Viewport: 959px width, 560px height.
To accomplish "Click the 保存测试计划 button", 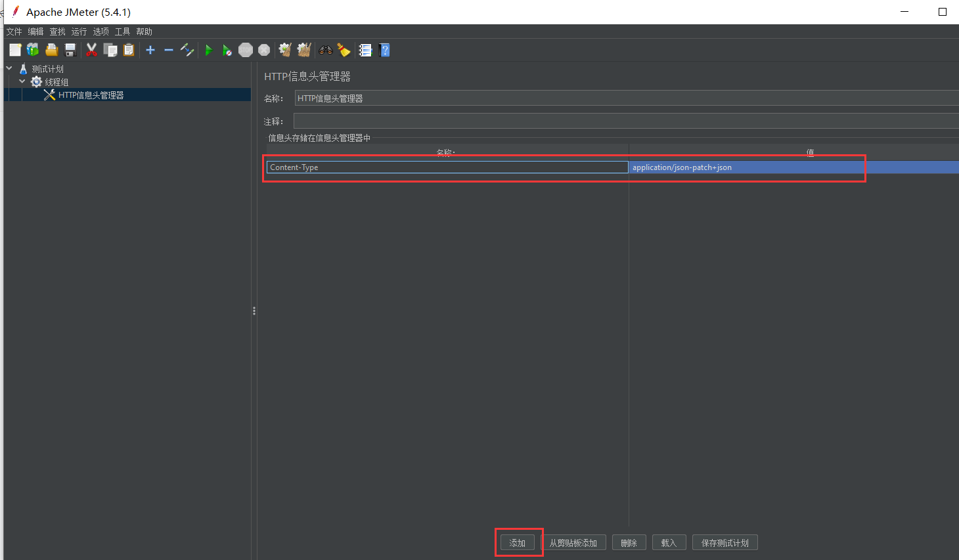I will coord(725,543).
